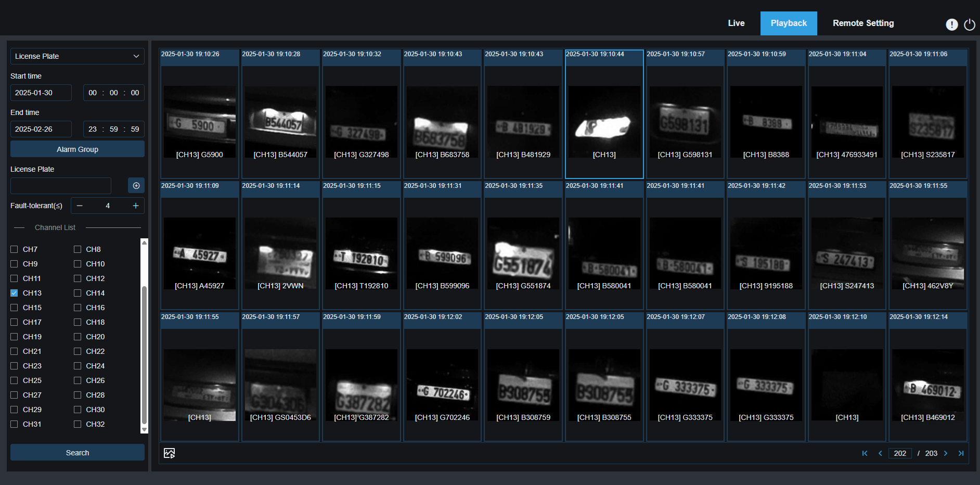Uncheck the CH13 channel checkbox
Image resolution: width=980 pixels, height=485 pixels.
point(14,293)
